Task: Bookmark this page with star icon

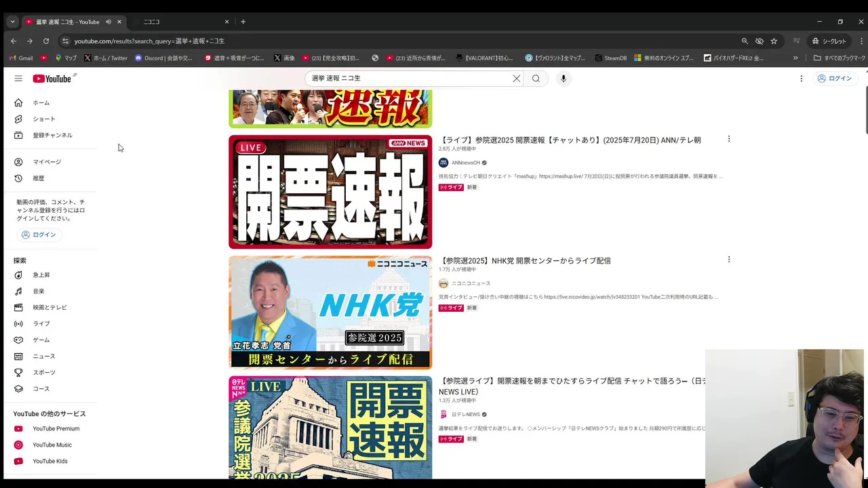Action: click(774, 41)
